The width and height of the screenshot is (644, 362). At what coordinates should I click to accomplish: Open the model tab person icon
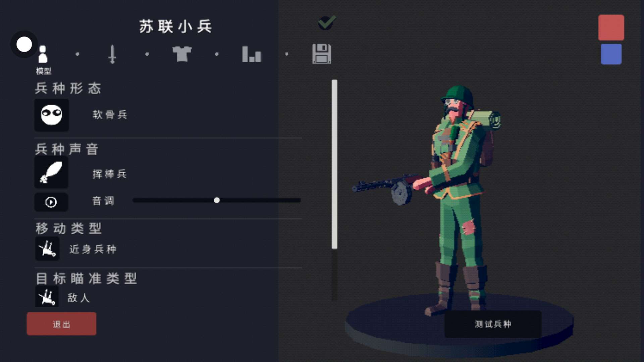tap(43, 54)
